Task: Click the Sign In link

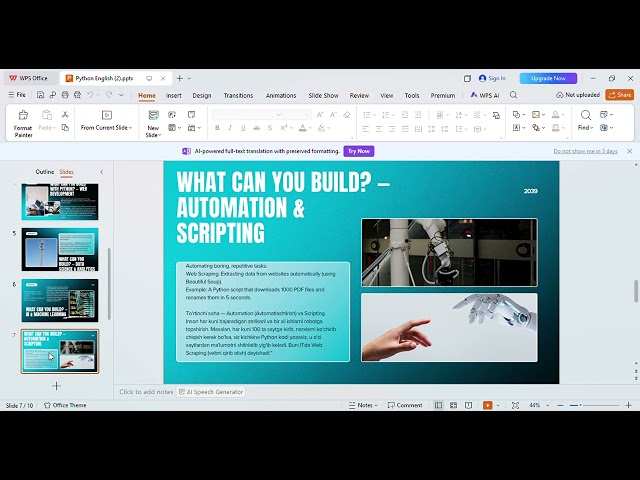Action: tap(492, 78)
